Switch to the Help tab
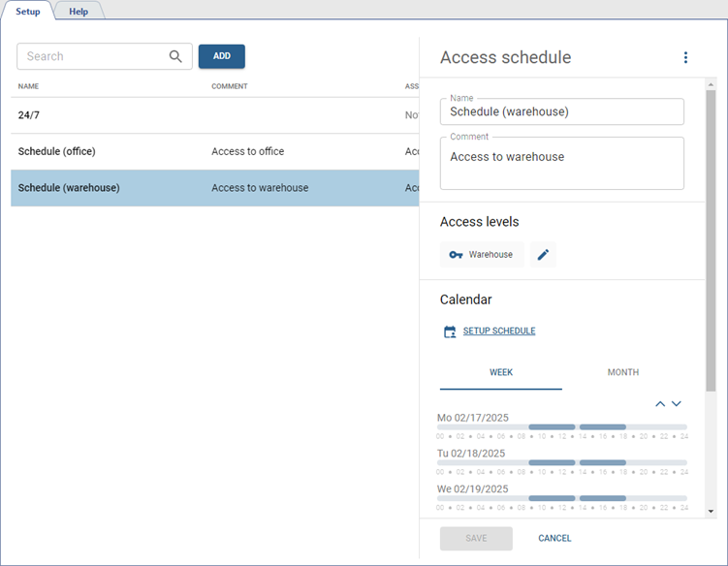Screen dimensions: 728x566 (79, 11)
